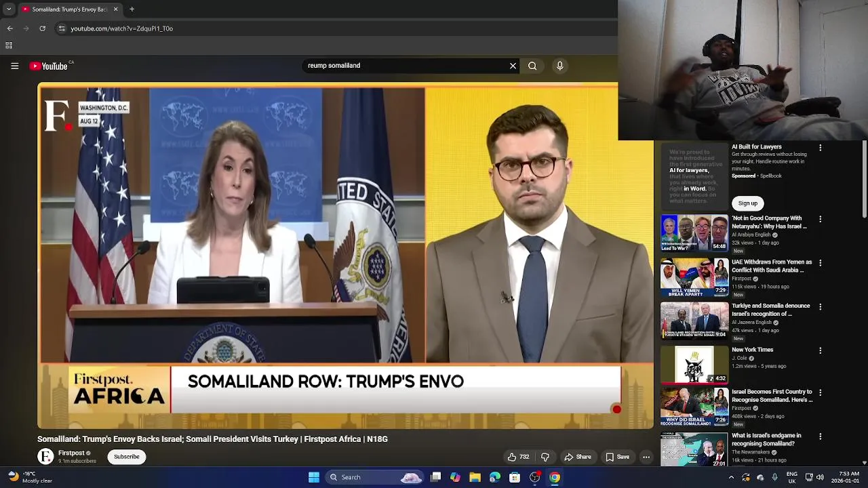868x488 pixels.
Task: Show hidden system tray icons
Action: [x=731, y=477]
